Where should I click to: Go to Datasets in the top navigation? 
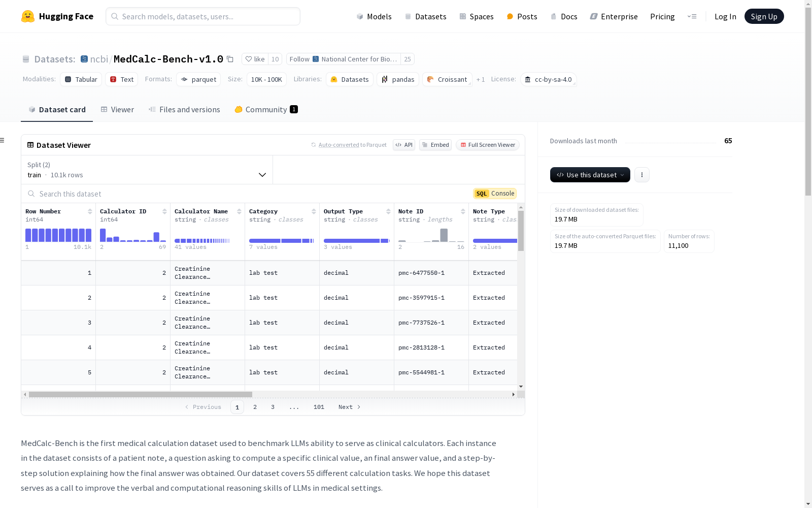click(425, 16)
